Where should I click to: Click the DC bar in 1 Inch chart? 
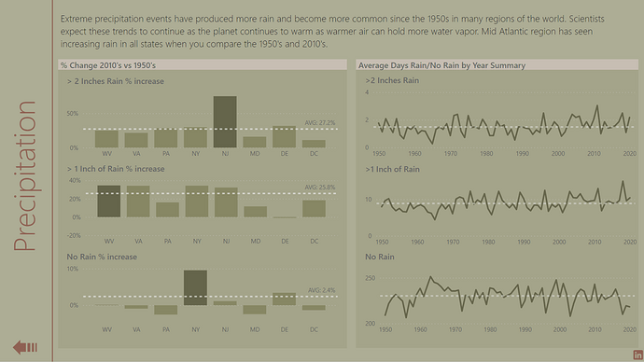(x=315, y=208)
